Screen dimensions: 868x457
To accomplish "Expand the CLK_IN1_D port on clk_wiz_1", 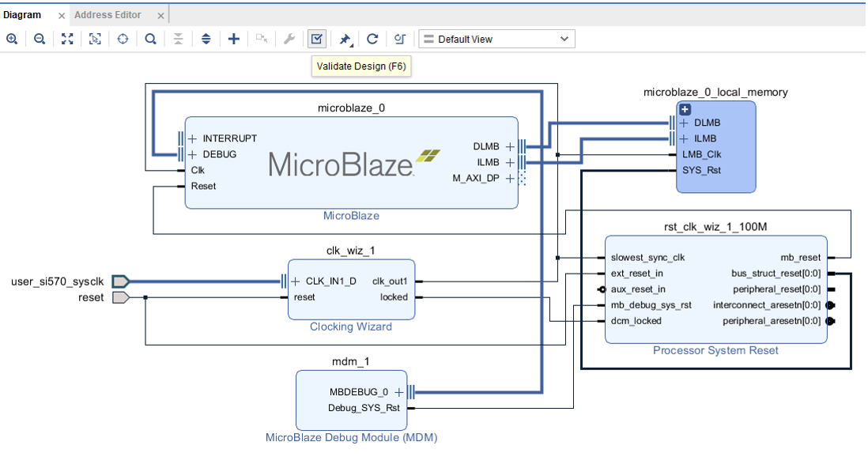I will click(x=295, y=281).
